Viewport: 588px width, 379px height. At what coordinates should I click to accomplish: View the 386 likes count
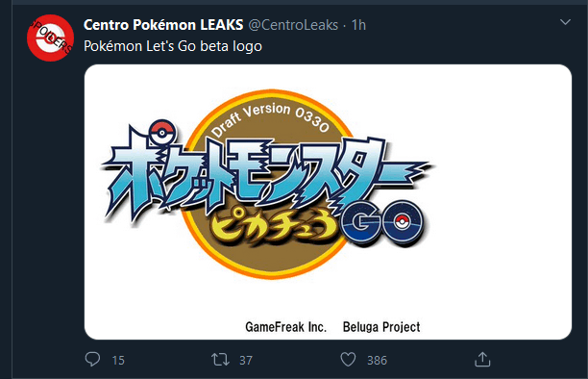377,360
